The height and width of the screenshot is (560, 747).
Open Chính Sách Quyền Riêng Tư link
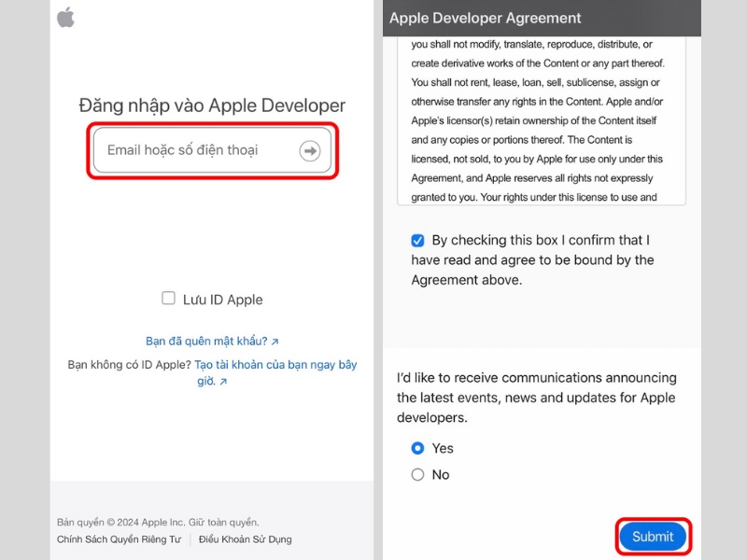tap(119, 539)
